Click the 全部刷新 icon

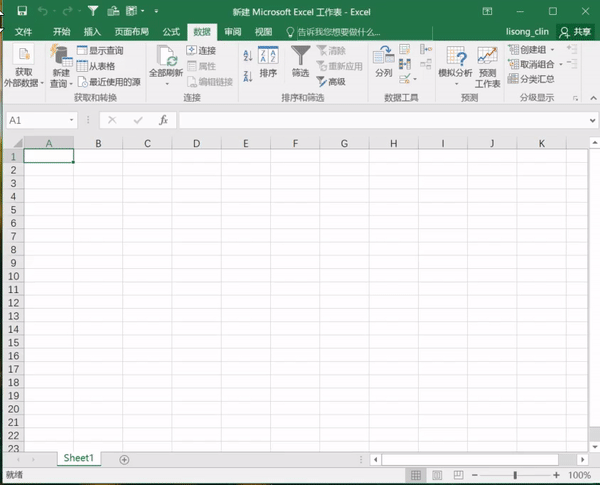(x=166, y=57)
